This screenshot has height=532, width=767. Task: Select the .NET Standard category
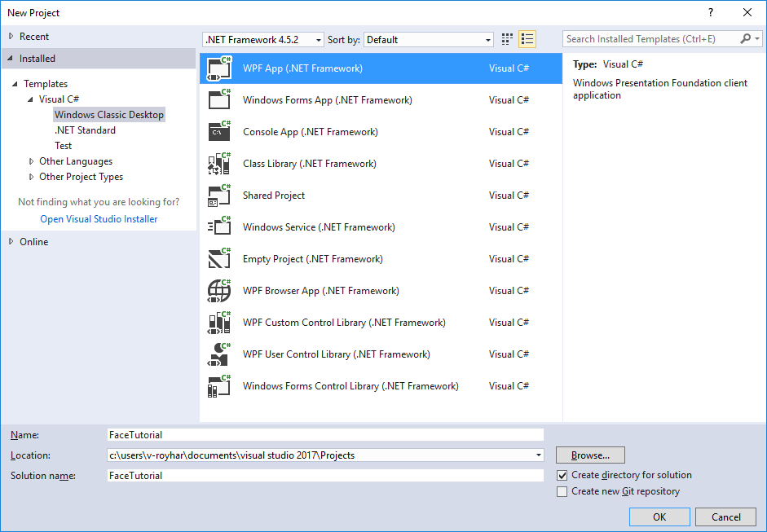click(x=85, y=130)
